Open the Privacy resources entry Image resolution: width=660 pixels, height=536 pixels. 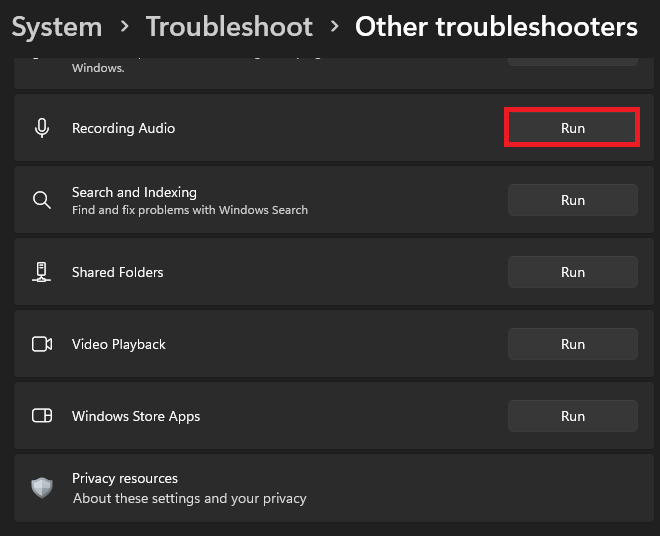click(x=125, y=478)
